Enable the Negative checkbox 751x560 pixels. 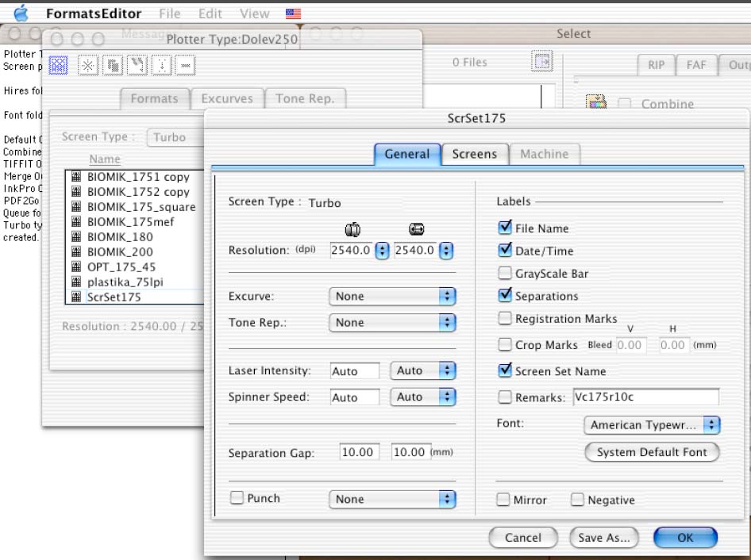point(577,500)
